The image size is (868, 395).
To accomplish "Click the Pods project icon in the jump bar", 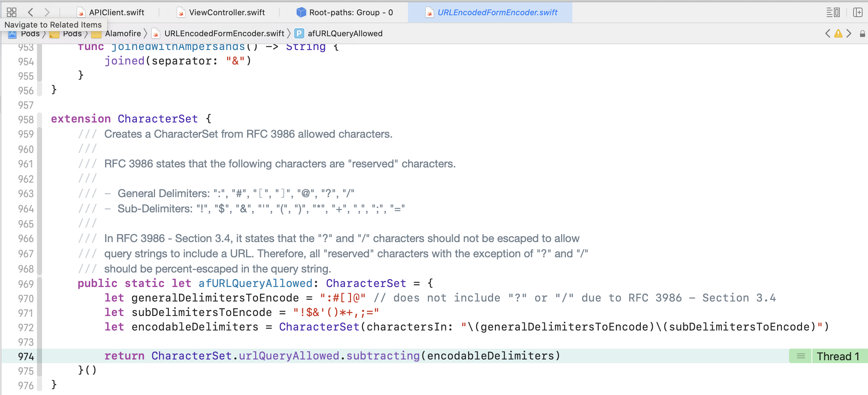I will tap(12, 33).
